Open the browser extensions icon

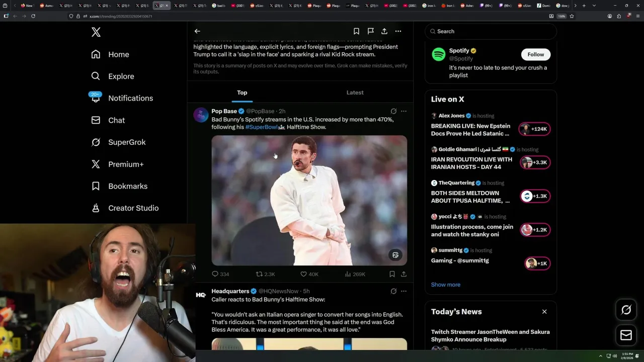click(619, 16)
